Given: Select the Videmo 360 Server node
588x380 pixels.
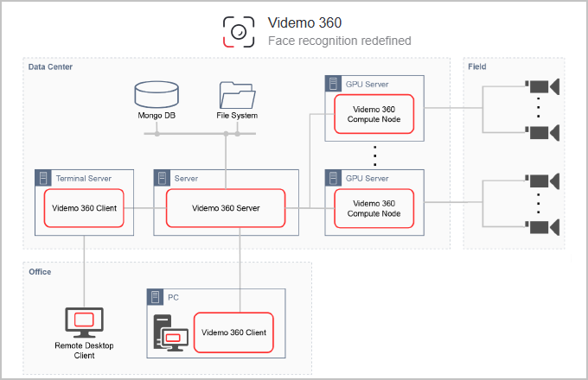Looking at the screenshot, I should tap(226, 207).
